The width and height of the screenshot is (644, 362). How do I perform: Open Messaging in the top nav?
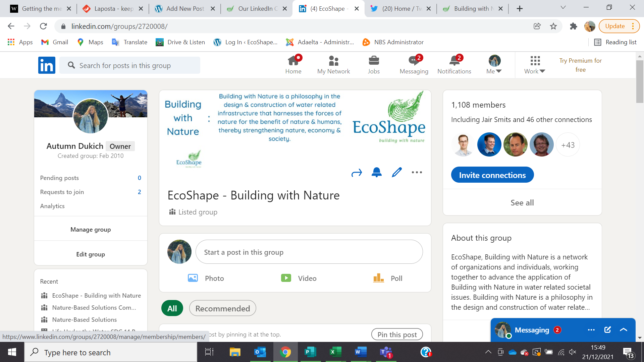click(x=414, y=65)
